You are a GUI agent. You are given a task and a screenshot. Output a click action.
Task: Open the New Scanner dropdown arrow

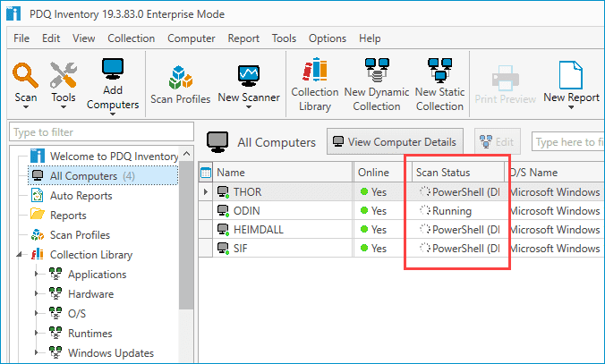click(x=249, y=107)
